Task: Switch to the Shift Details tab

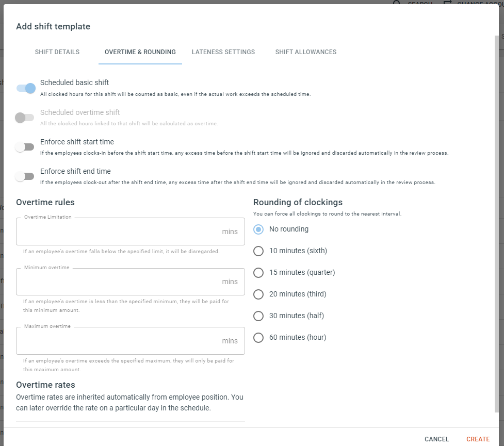Action: [57, 52]
